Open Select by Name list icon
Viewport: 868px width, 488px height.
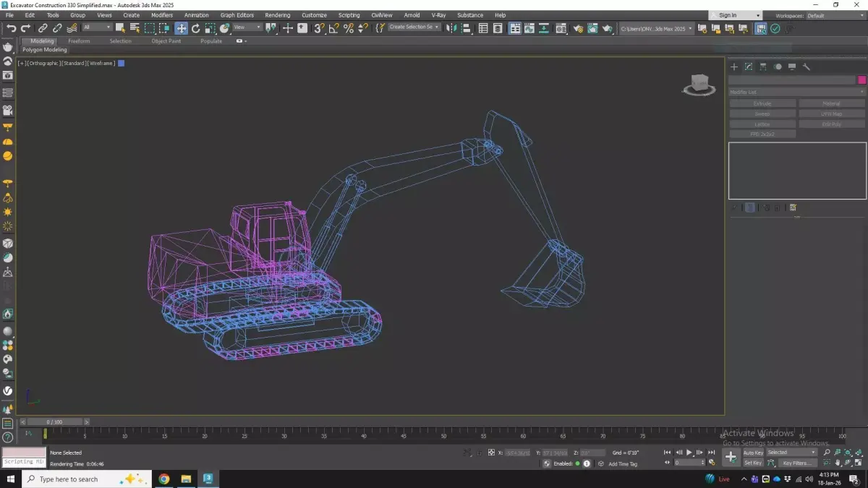click(x=135, y=28)
